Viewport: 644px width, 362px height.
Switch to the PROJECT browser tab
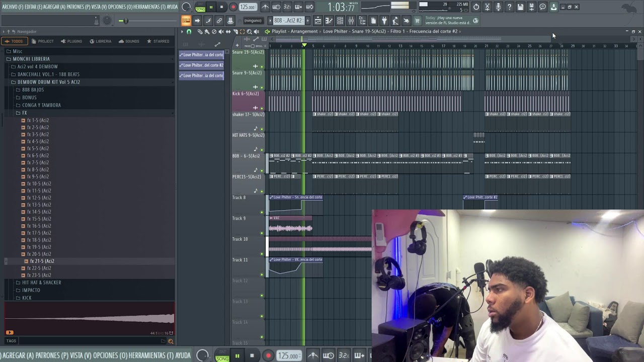[x=43, y=41]
